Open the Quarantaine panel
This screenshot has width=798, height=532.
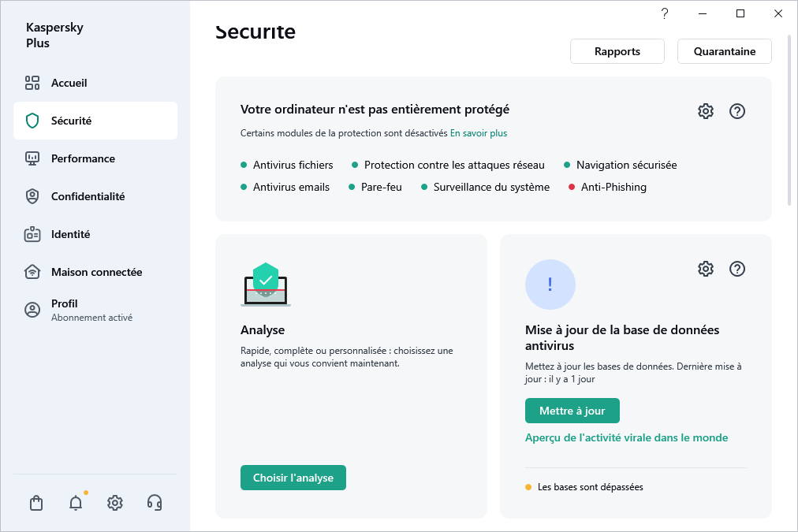pyautogui.click(x=724, y=50)
